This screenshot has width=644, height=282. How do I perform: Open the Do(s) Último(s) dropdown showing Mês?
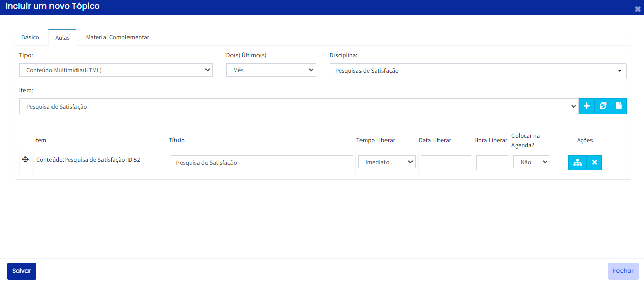coord(271,70)
